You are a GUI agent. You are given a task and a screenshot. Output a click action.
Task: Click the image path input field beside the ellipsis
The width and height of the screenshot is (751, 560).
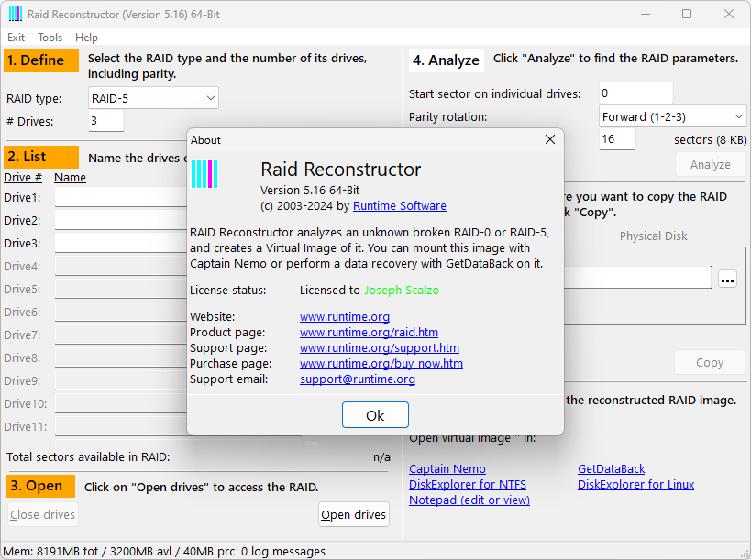[x=637, y=278]
